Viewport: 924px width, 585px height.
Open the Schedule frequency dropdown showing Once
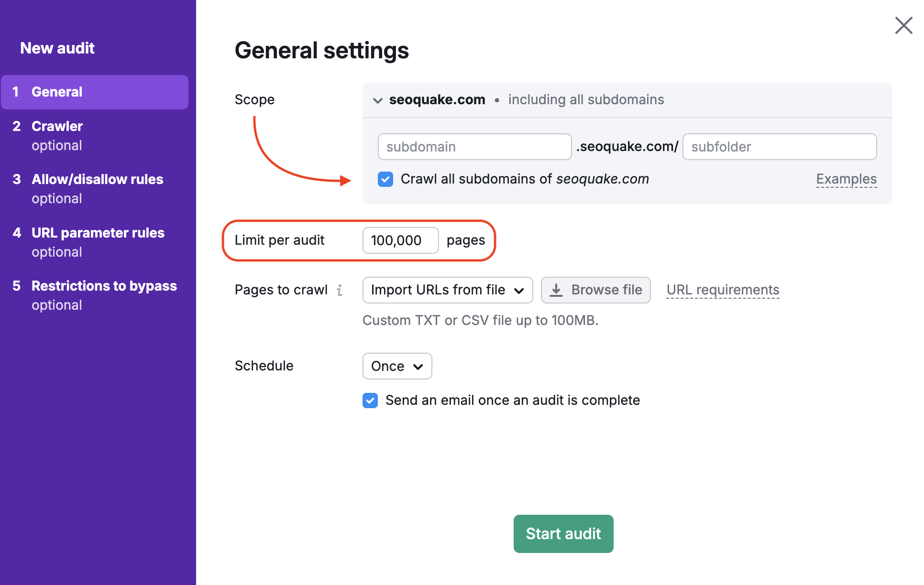(397, 366)
